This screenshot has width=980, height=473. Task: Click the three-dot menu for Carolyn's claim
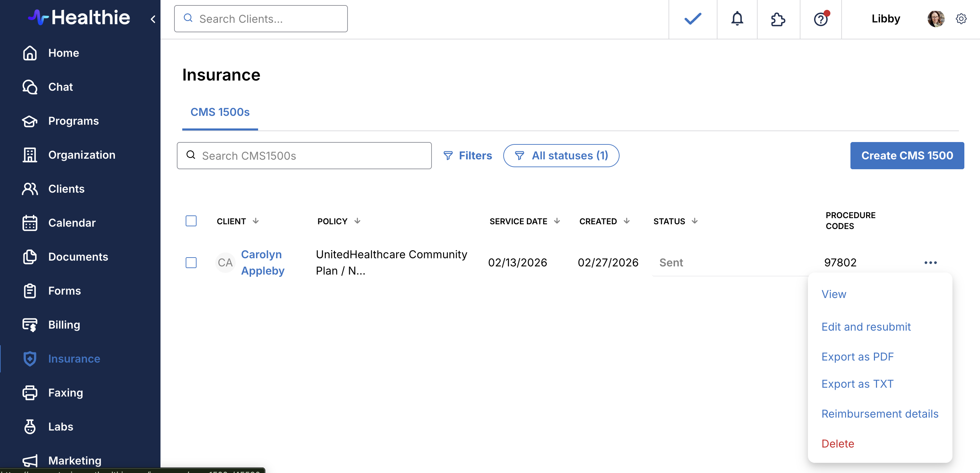(x=930, y=262)
